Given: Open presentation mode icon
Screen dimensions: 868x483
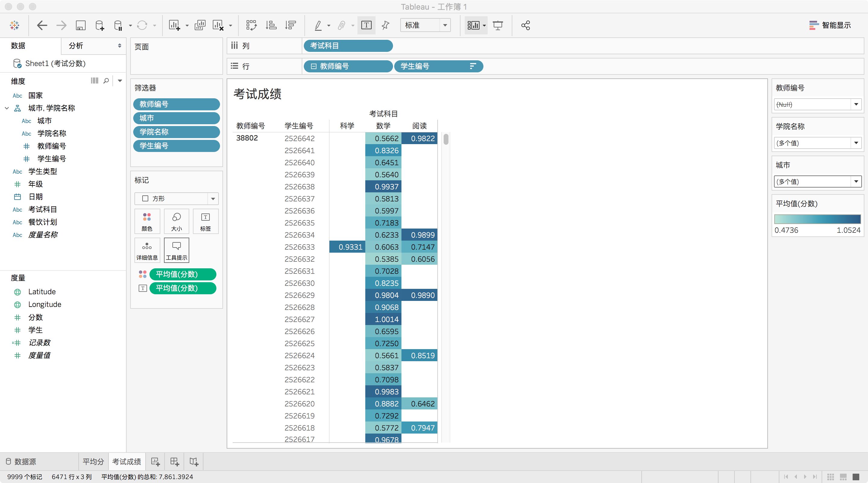Looking at the screenshot, I should pyautogui.click(x=498, y=25).
